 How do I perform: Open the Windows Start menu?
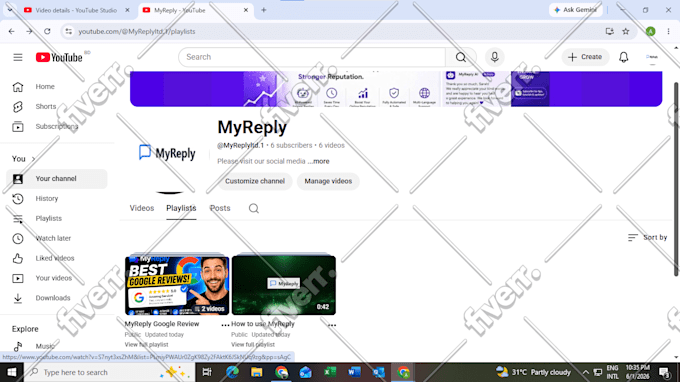(12, 372)
